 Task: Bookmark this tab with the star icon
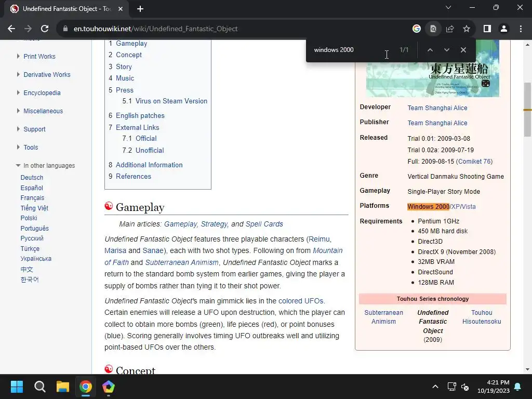[467, 29]
